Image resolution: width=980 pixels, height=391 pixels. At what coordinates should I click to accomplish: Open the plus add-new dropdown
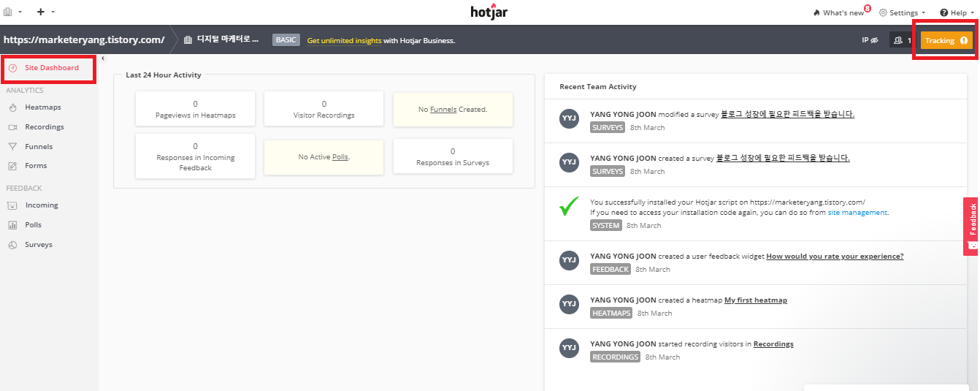pos(45,12)
